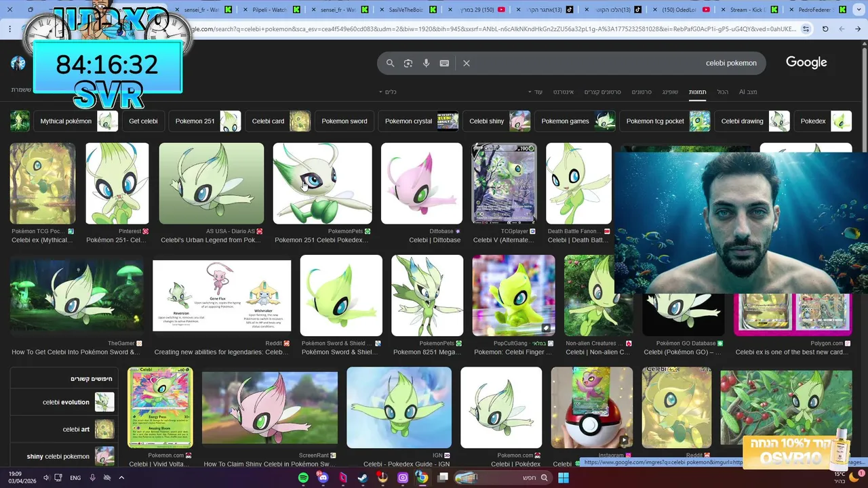The height and width of the screenshot is (488, 868).
Task: Click the taskbar volume speaker icon
Action: [47, 478]
